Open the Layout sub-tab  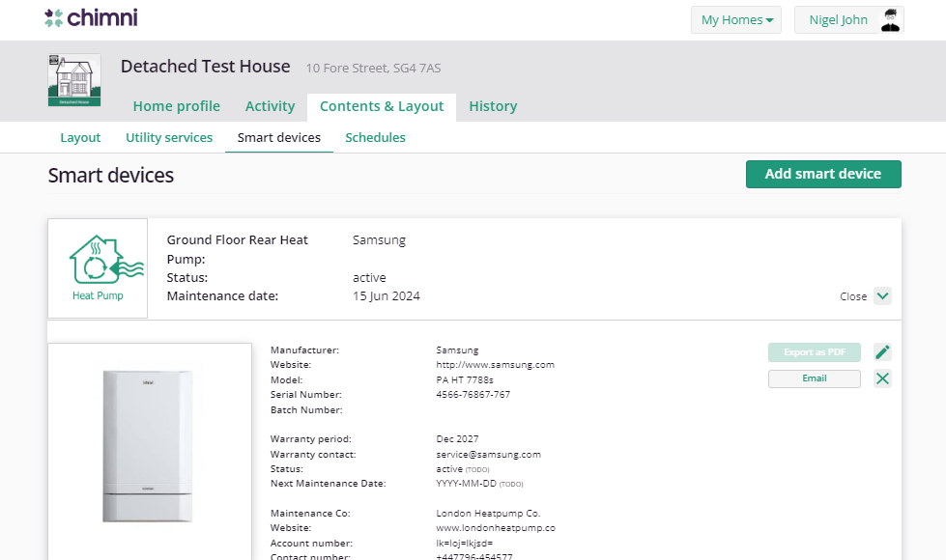(x=80, y=137)
